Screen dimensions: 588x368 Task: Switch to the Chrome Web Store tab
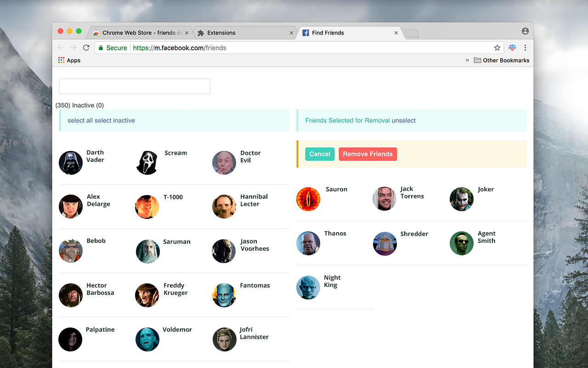pos(138,33)
